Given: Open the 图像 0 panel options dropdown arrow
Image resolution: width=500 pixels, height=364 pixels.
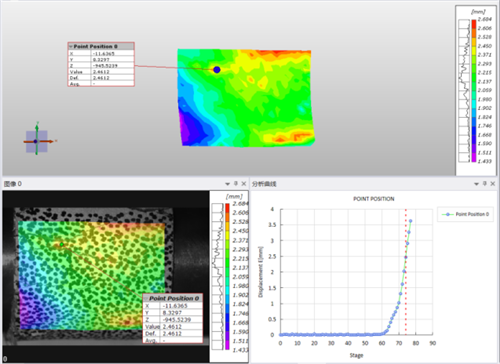Looking at the screenshot, I should 227,184.
